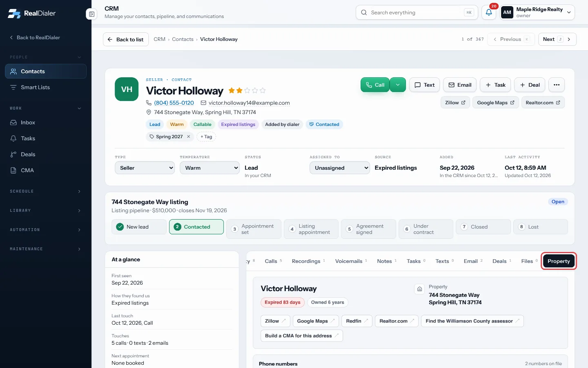Open Maple Ridge Realty account menu

(537, 12)
